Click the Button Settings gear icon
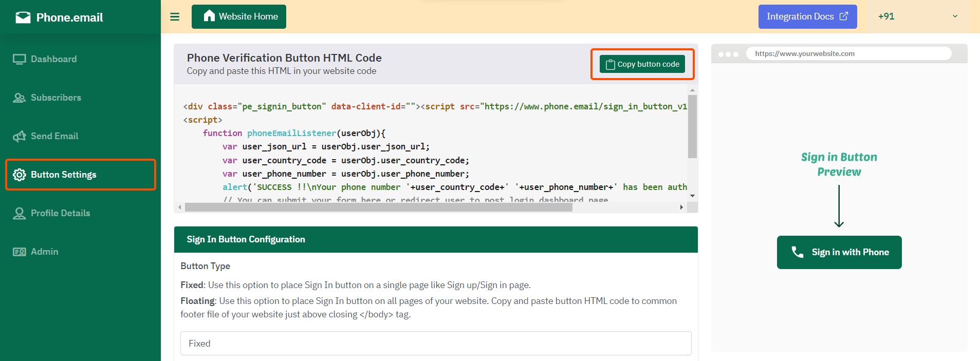Image resolution: width=980 pixels, height=361 pixels. pyautogui.click(x=20, y=175)
